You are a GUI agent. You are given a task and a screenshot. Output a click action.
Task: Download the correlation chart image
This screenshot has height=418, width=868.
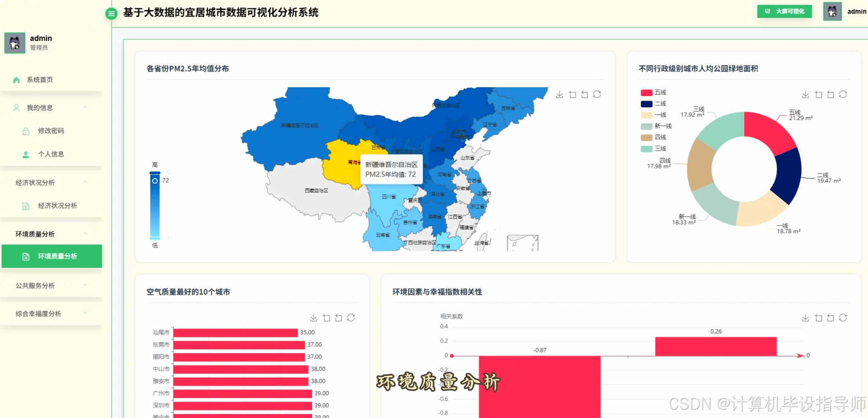(806, 318)
